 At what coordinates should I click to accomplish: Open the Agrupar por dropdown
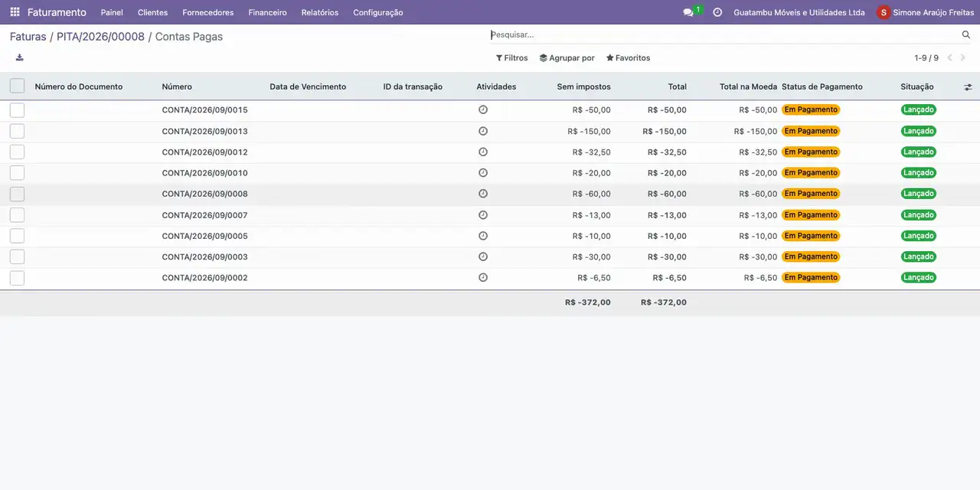click(x=567, y=57)
